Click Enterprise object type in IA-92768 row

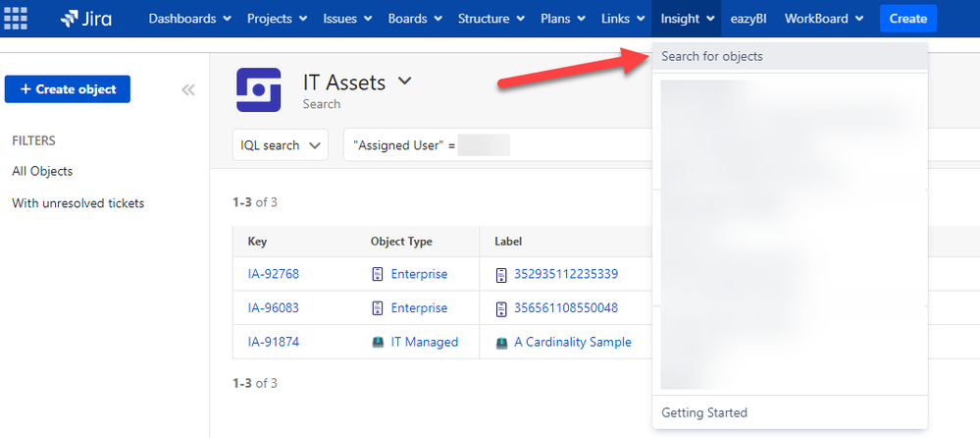coord(420,274)
